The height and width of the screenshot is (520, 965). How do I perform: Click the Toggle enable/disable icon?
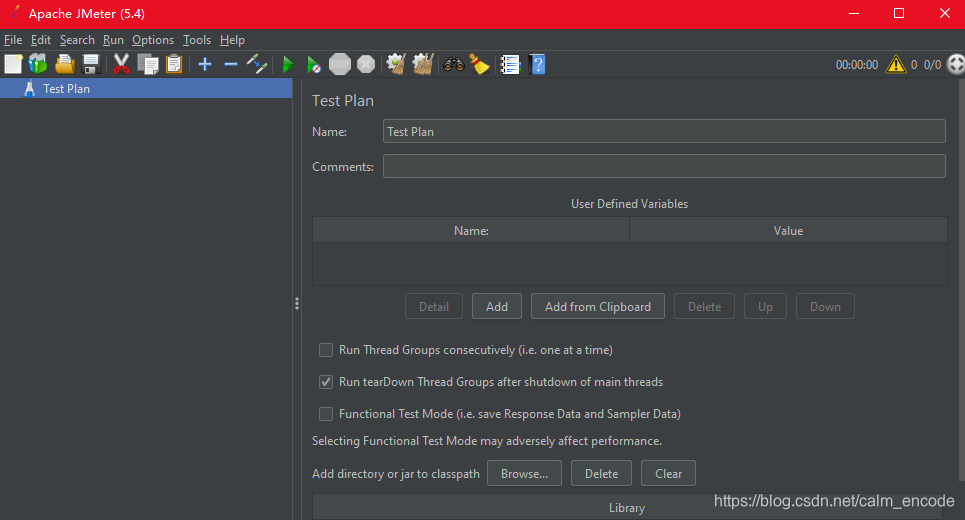257,64
